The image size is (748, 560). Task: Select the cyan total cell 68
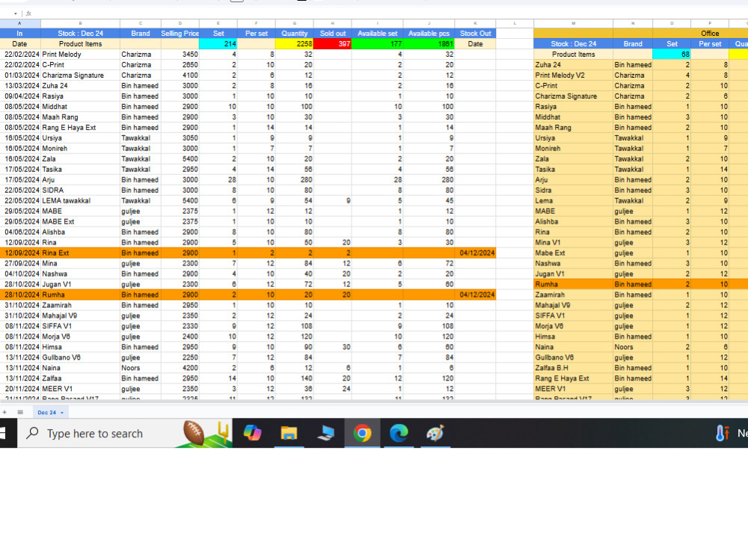[672, 55]
